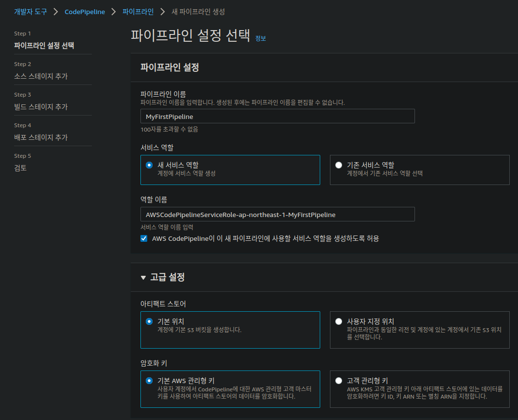Image resolution: width=518 pixels, height=420 pixels.
Task: Select the 기존 서비스 역할 radio option
Action: [x=339, y=165]
